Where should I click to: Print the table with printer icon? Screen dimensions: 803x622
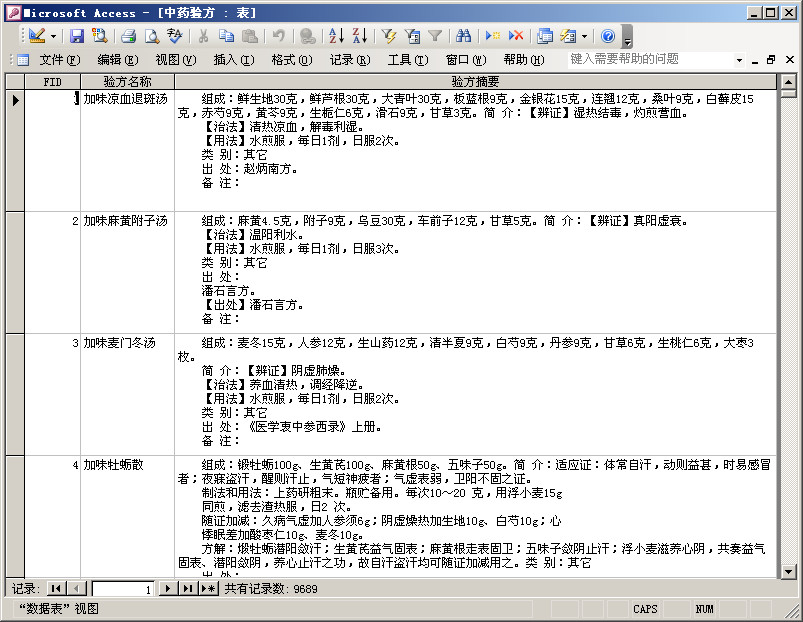[128, 35]
